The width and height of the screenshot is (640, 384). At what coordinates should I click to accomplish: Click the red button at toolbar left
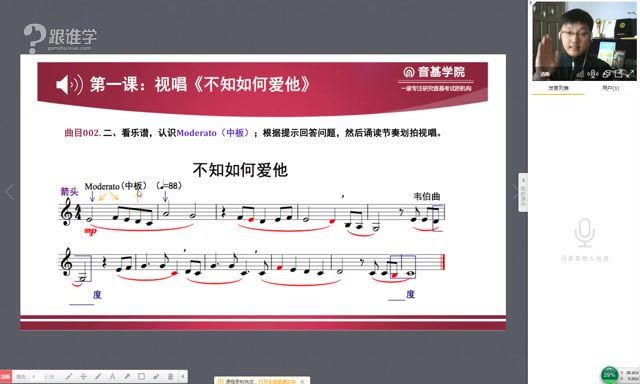(x=6, y=376)
